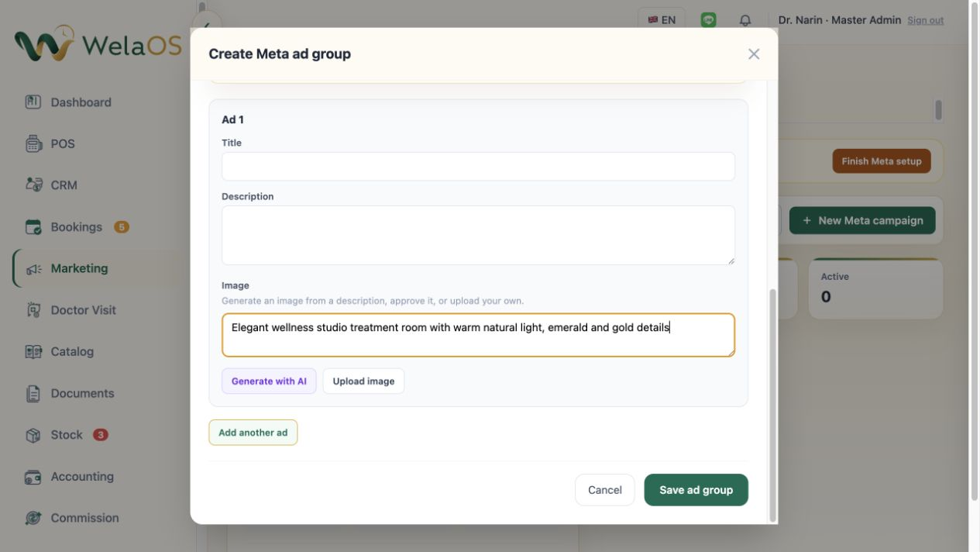Open the Stock box icon
This screenshot has height=552, width=980.
(33, 435)
